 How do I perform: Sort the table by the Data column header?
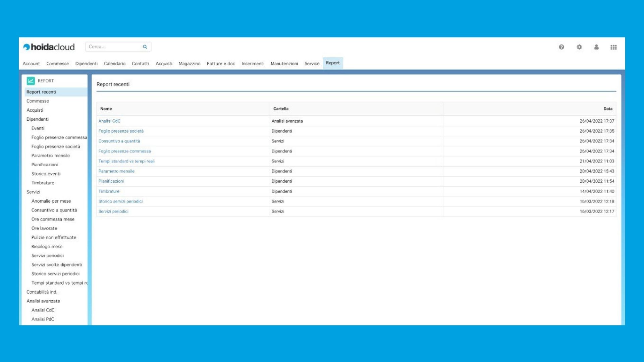pyautogui.click(x=608, y=109)
